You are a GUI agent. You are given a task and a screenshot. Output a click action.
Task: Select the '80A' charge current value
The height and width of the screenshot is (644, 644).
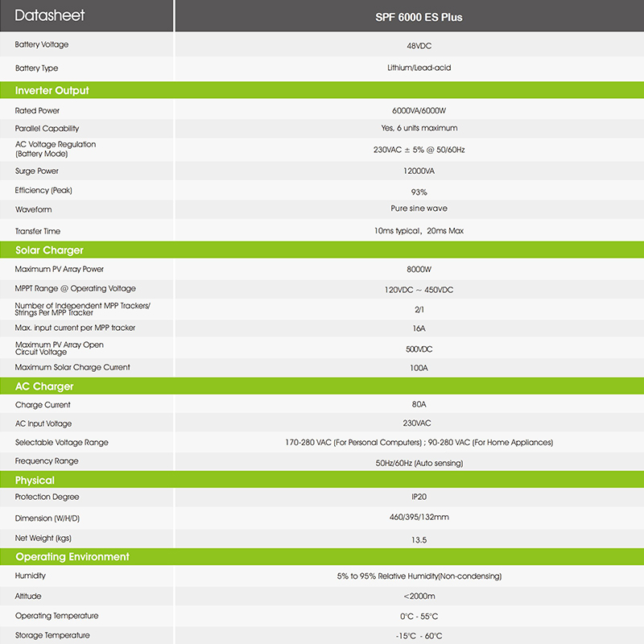pos(419,405)
